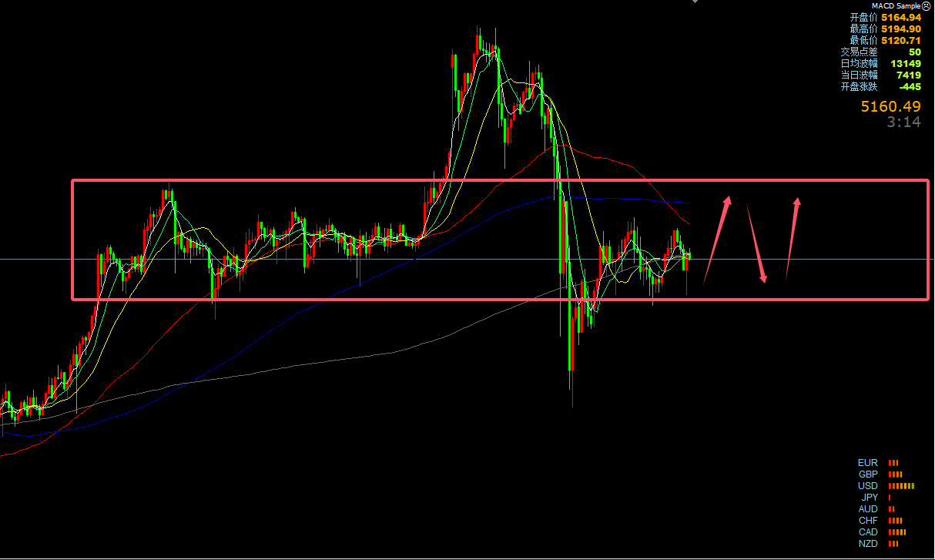Select the downward red arrow drawing
This screenshot has width=935, height=560.
click(756, 243)
